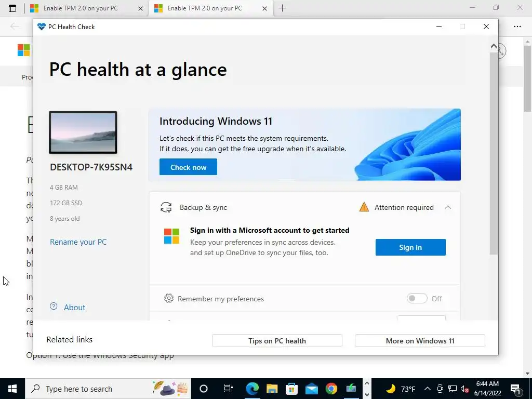Viewport: 532px width, 399px height.
Task: Click the Edge tab actions icon at top left
Action: pyautogui.click(x=12, y=8)
